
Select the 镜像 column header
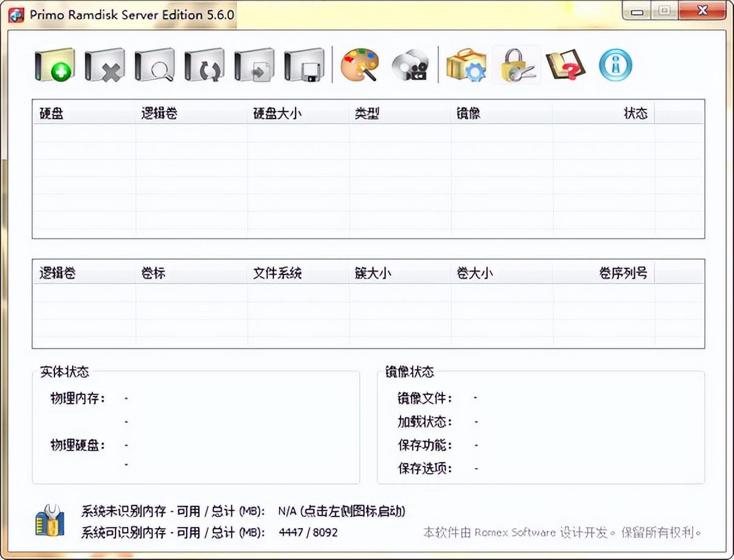(x=468, y=113)
